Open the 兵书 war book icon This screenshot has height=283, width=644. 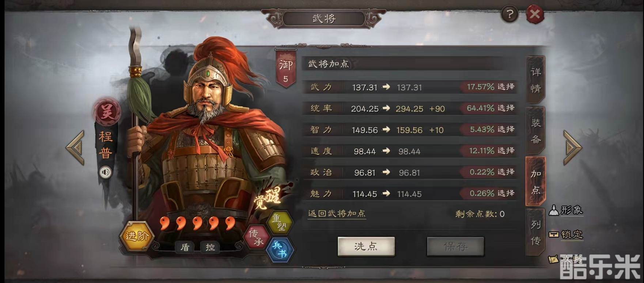tap(280, 250)
